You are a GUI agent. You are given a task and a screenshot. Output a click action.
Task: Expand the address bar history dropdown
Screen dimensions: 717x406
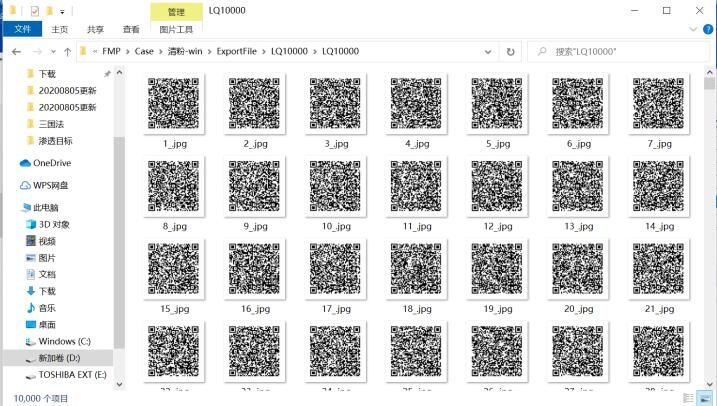coord(488,52)
